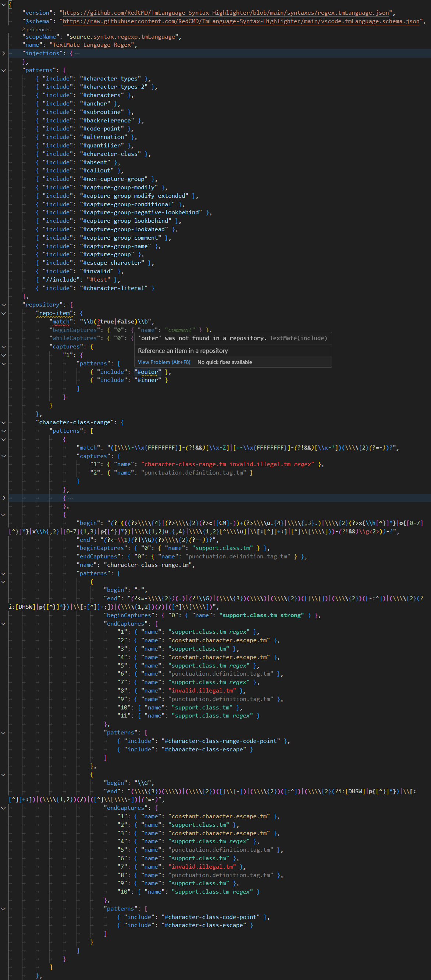The width and height of the screenshot is (431, 980).
Task: Click the "TextMate Language Regex" name value
Action: pyautogui.click(x=92, y=45)
